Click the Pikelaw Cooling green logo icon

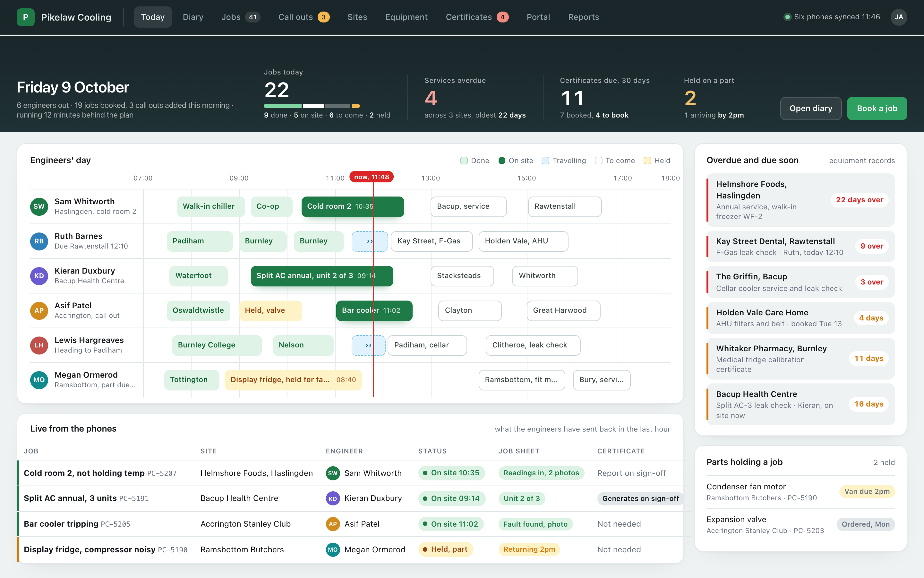pyautogui.click(x=26, y=17)
